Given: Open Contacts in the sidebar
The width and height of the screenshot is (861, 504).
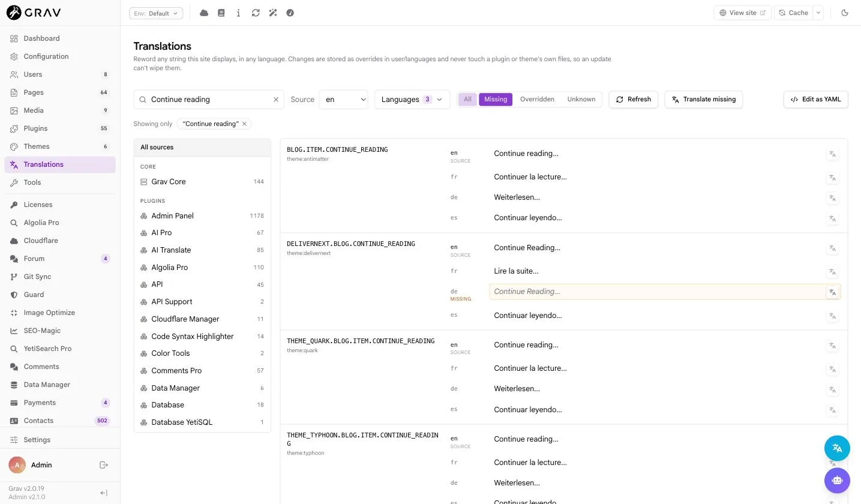Looking at the screenshot, I should tap(60, 421).
